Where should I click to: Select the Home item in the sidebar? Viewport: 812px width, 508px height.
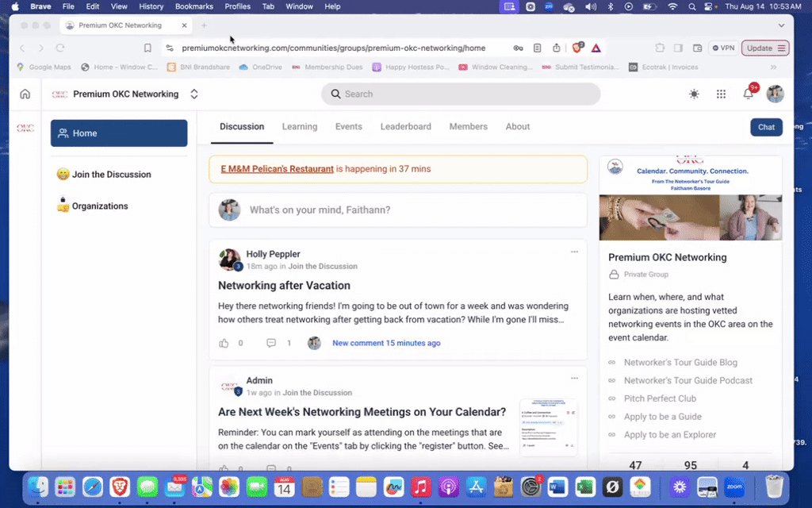tap(119, 133)
